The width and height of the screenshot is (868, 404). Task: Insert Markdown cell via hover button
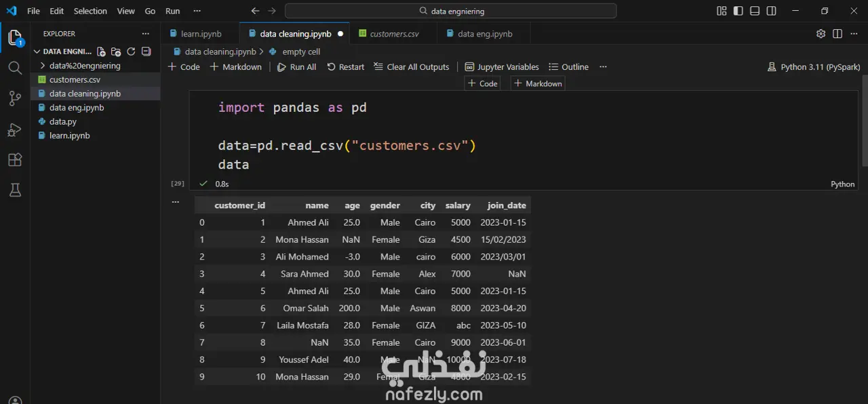click(538, 83)
